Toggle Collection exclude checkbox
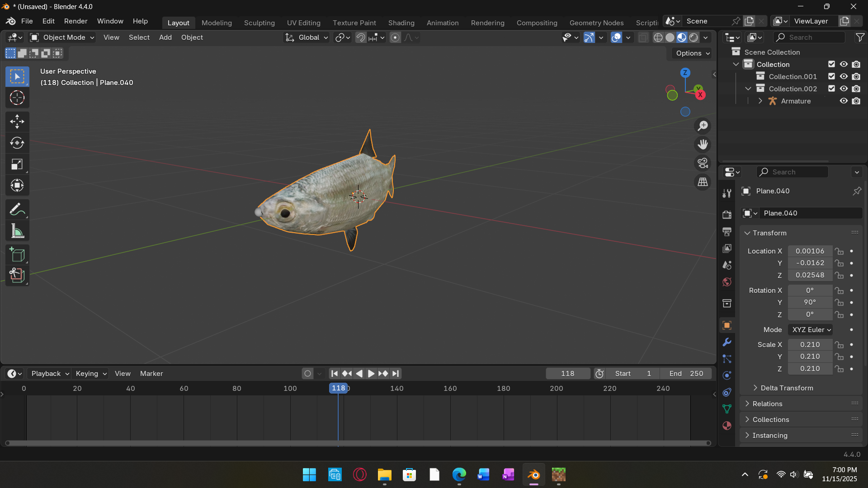This screenshot has height=488, width=868. [831, 64]
